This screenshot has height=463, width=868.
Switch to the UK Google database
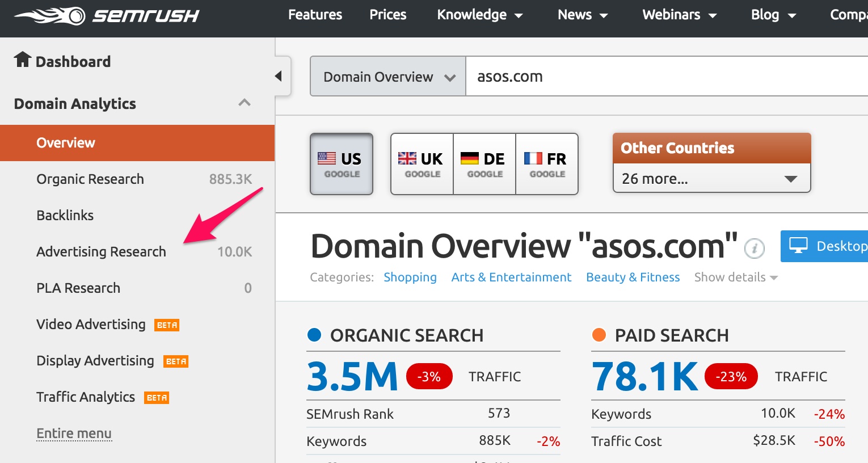(x=422, y=164)
